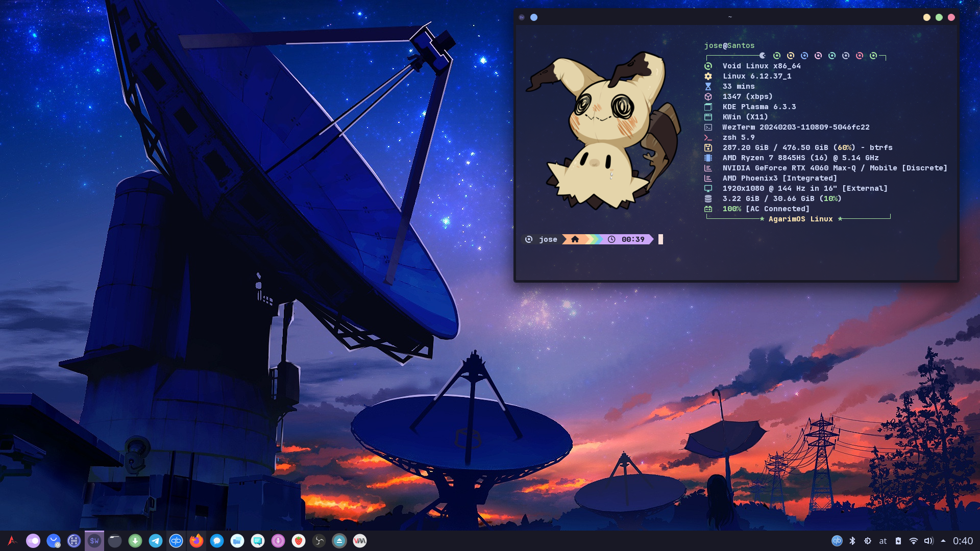Open Telegram from the taskbar
Image resolution: width=980 pixels, height=551 pixels.
pyautogui.click(x=156, y=541)
